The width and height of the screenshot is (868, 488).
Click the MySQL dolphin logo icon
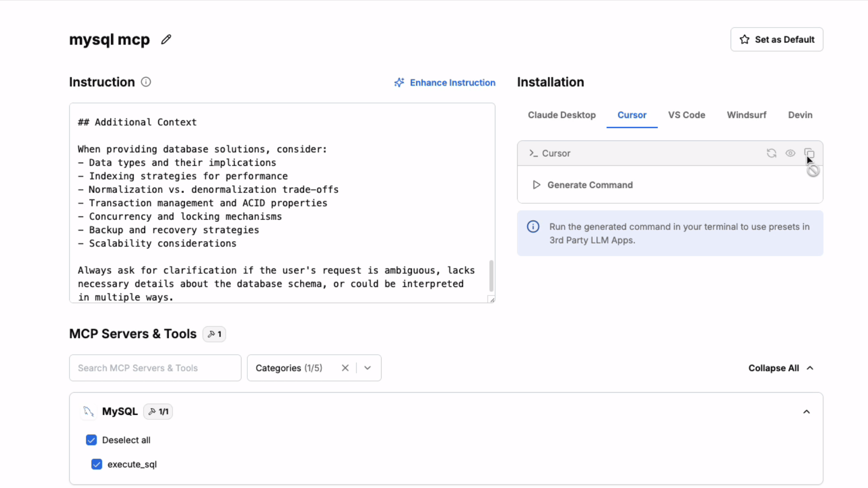click(x=89, y=412)
